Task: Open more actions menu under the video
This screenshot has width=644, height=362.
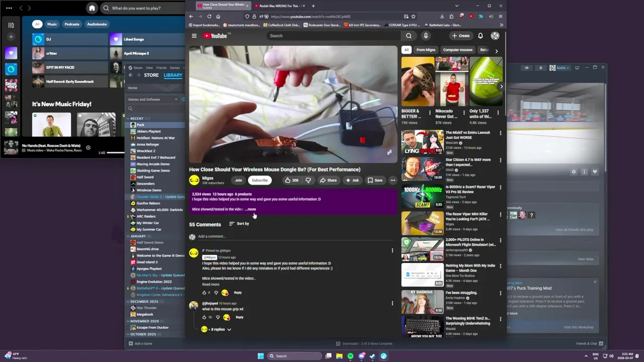Action: (392, 180)
